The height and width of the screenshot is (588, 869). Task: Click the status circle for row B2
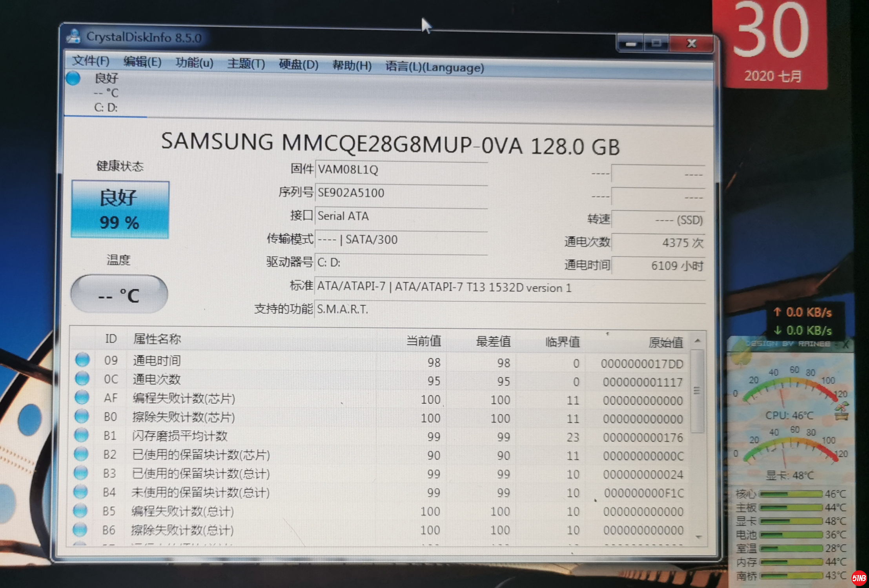tap(81, 454)
